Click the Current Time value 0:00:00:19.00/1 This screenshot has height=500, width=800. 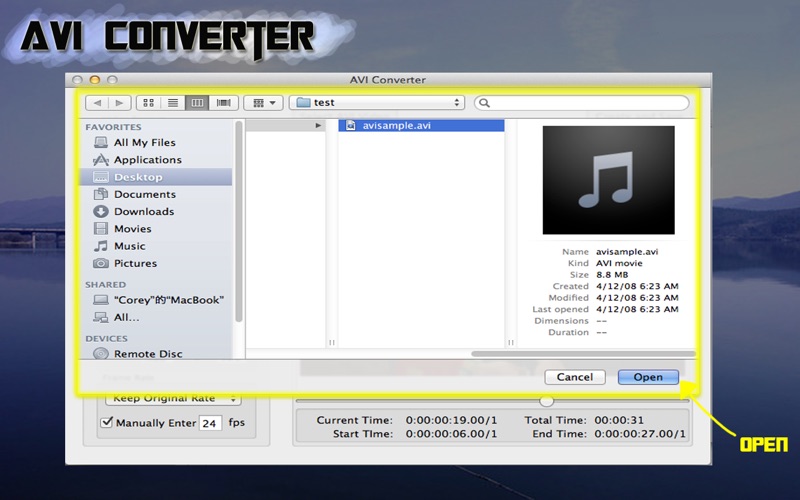tap(451, 420)
